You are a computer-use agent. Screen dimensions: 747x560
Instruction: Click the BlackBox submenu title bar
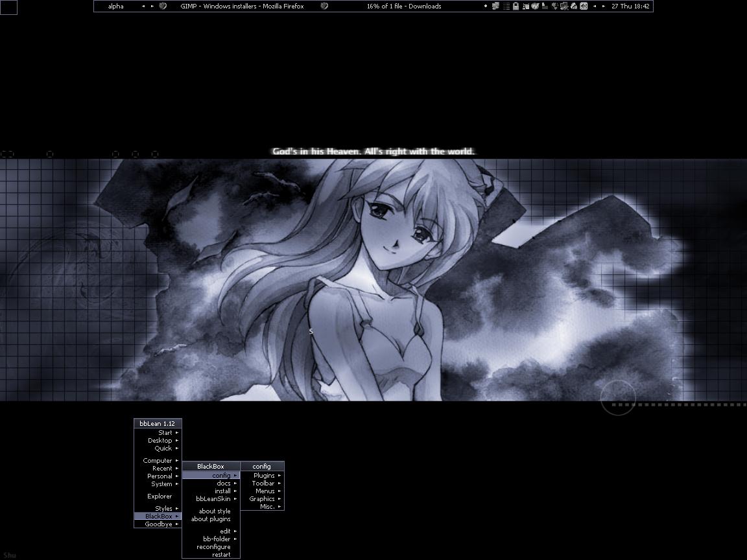pyautogui.click(x=211, y=466)
